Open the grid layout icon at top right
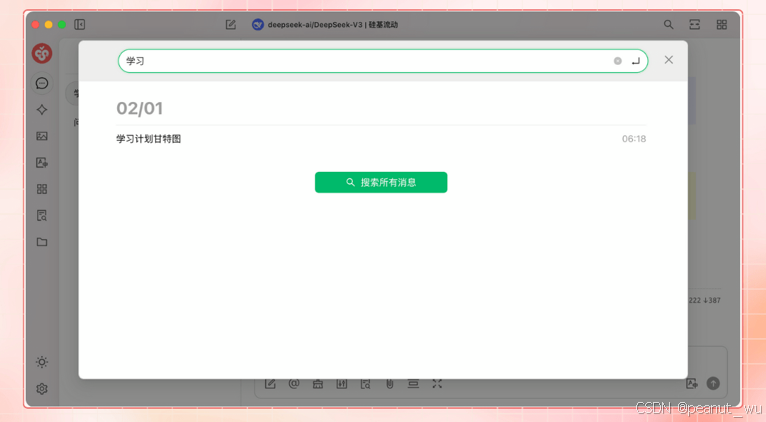766x422 pixels. tap(722, 24)
